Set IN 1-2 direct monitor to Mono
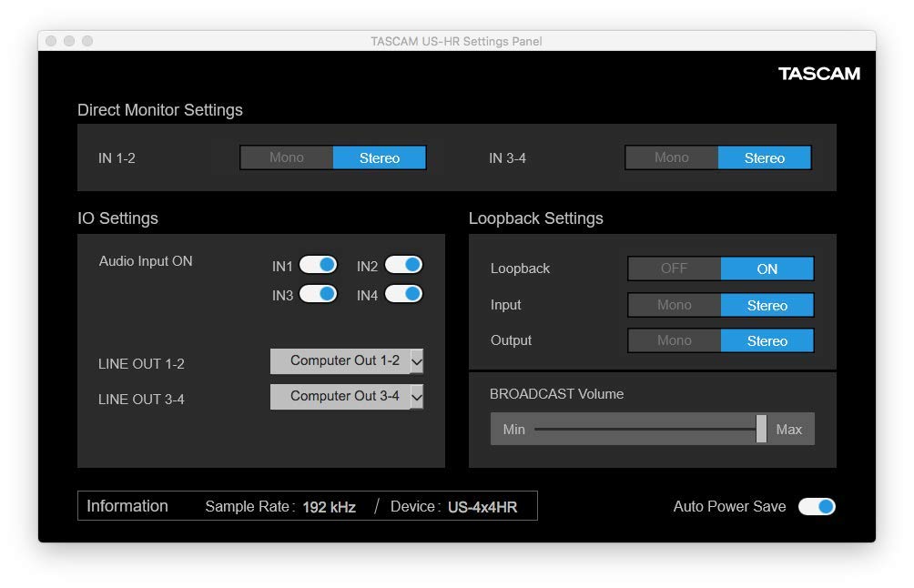The image size is (914, 588). (x=286, y=157)
